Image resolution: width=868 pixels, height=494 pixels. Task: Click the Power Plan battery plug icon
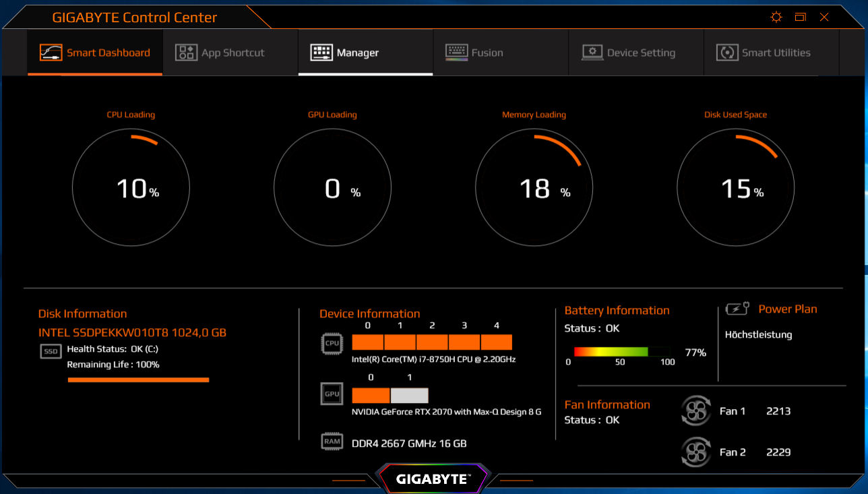737,309
